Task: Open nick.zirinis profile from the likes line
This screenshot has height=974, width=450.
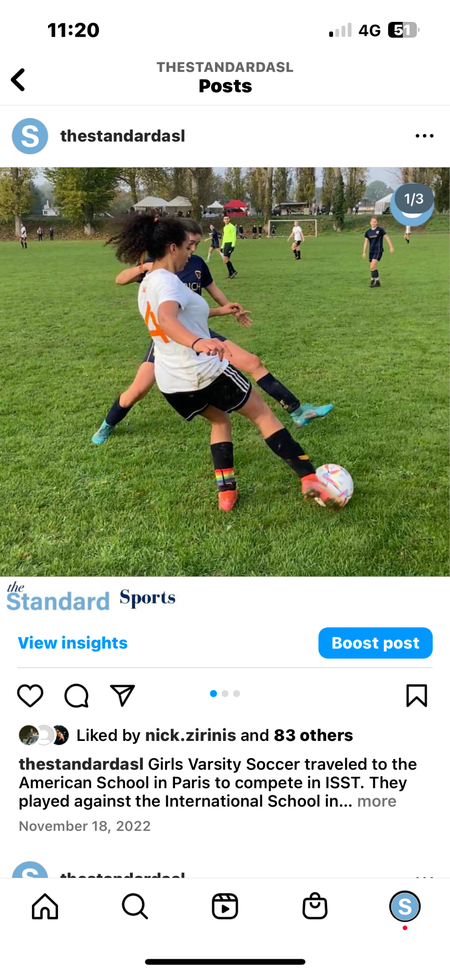Action: (190, 735)
